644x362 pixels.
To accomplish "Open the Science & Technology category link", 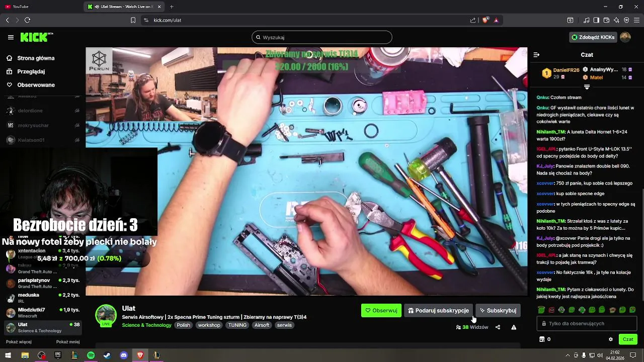I will [x=146, y=325].
